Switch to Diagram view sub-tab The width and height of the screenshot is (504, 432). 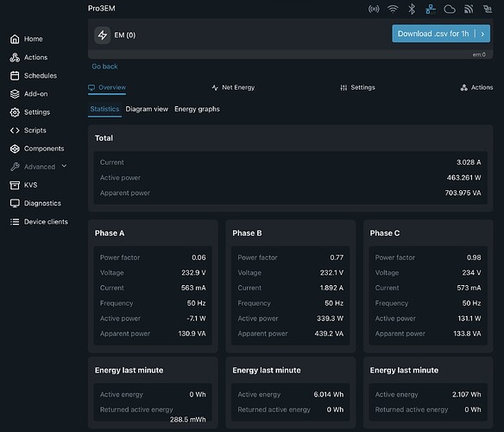(x=147, y=109)
